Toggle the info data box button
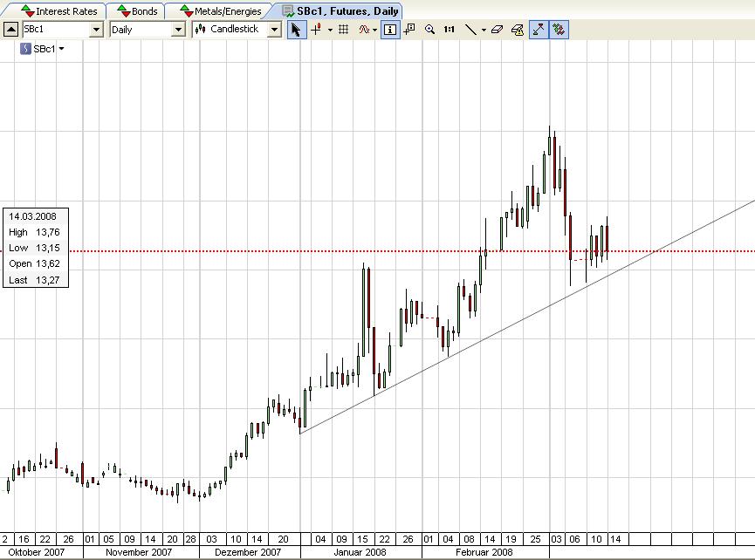 pyautogui.click(x=390, y=30)
